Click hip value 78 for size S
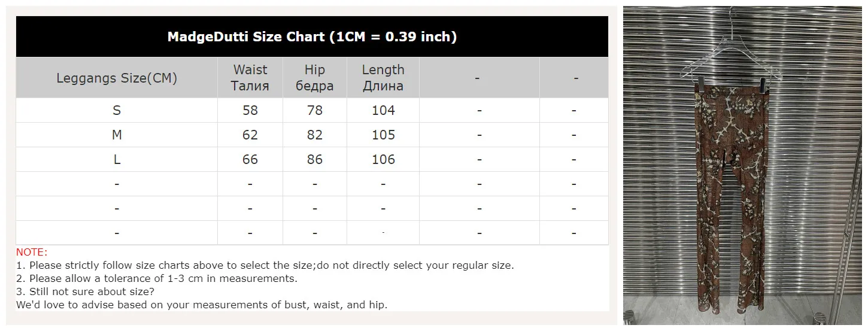Image resolution: width=868 pixels, height=331 pixels. point(314,110)
